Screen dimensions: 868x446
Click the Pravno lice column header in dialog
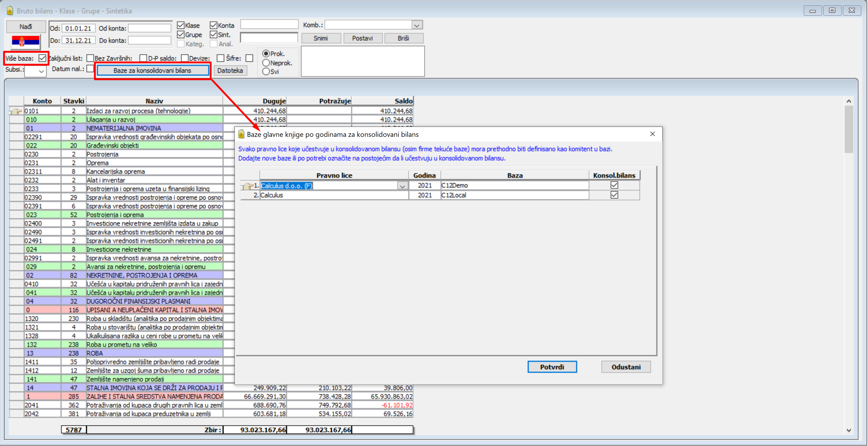[334, 175]
